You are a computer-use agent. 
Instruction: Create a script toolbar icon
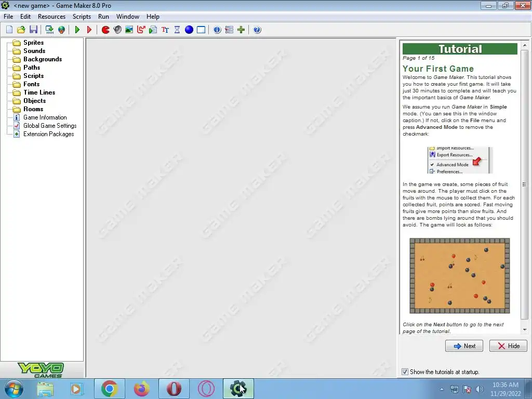[153, 30]
